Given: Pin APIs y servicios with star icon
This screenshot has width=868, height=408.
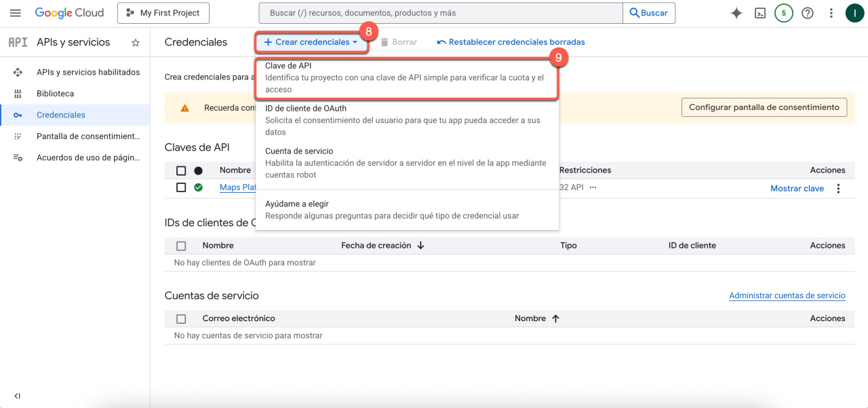Looking at the screenshot, I should (135, 43).
